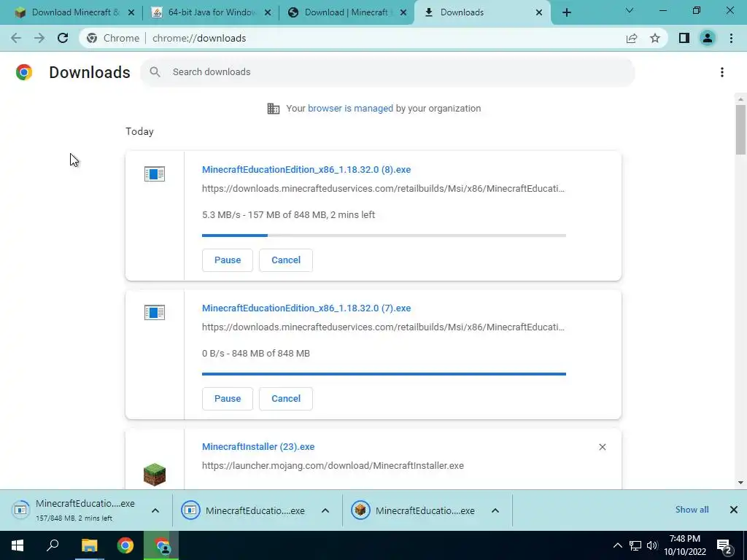Close the Download | Minecraft tab

coord(403,13)
